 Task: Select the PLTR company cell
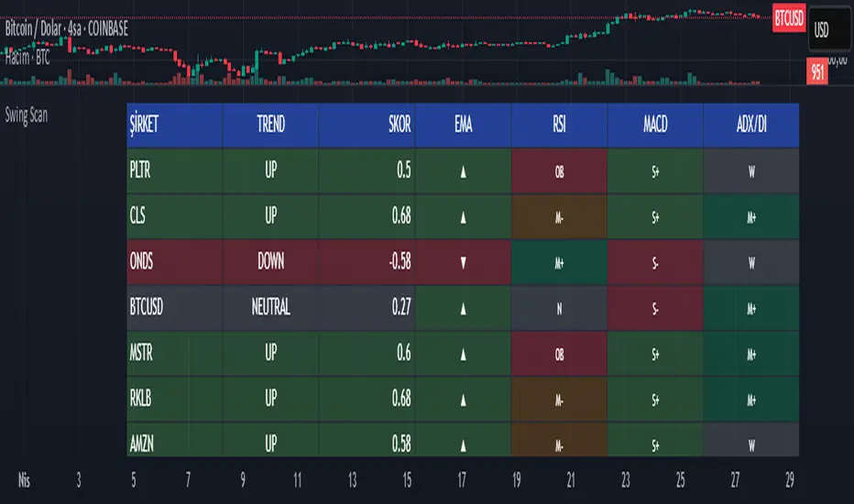coord(175,170)
